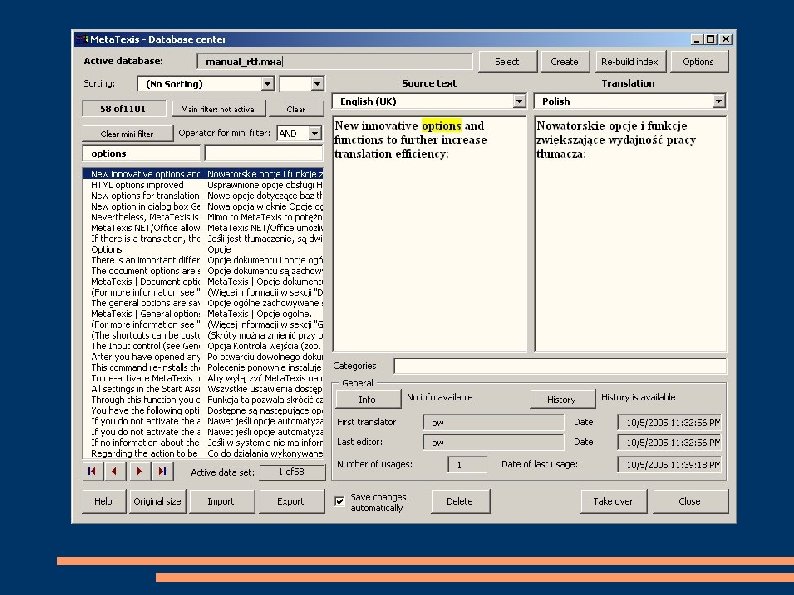Select row 'All settings in the Start Assi'
Screen dimensions: 794x595
203,389
